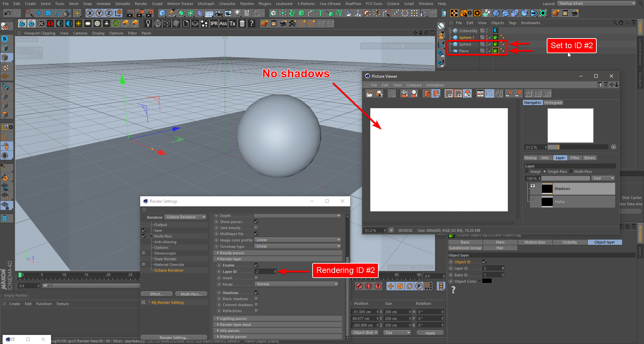Viewport: 644px width, 344px height.
Task: Select the Move tool in main toolbar
Action: 39,13
